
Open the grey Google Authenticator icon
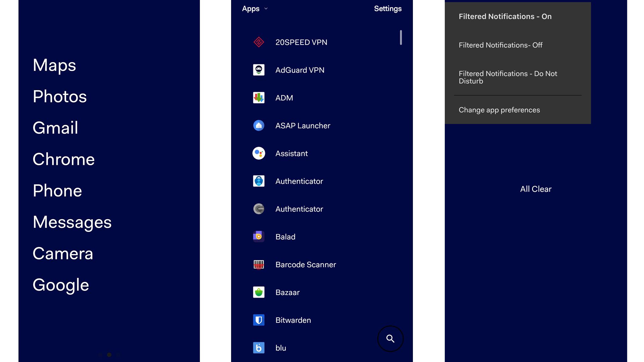tap(259, 209)
